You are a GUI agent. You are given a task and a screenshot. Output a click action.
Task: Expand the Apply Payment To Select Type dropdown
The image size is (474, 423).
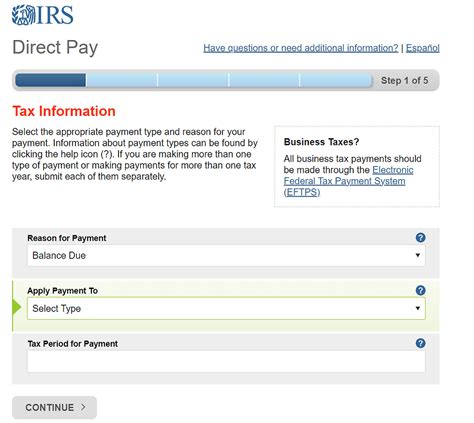pyautogui.click(x=226, y=308)
